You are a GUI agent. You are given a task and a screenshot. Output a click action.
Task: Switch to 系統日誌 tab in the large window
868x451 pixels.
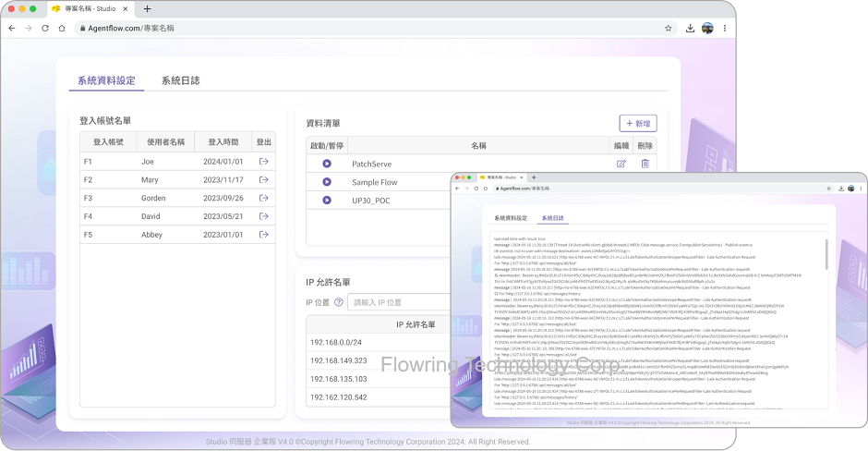pyautogui.click(x=180, y=80)
